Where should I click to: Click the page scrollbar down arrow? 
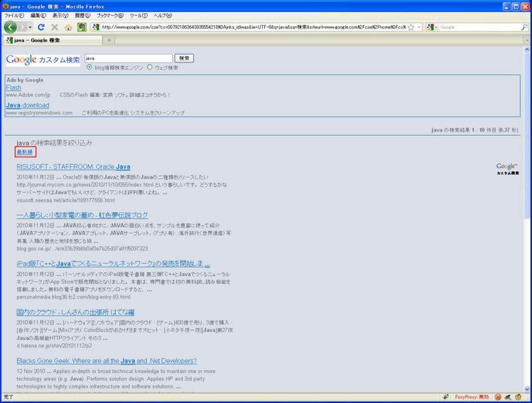coord(527,389)
